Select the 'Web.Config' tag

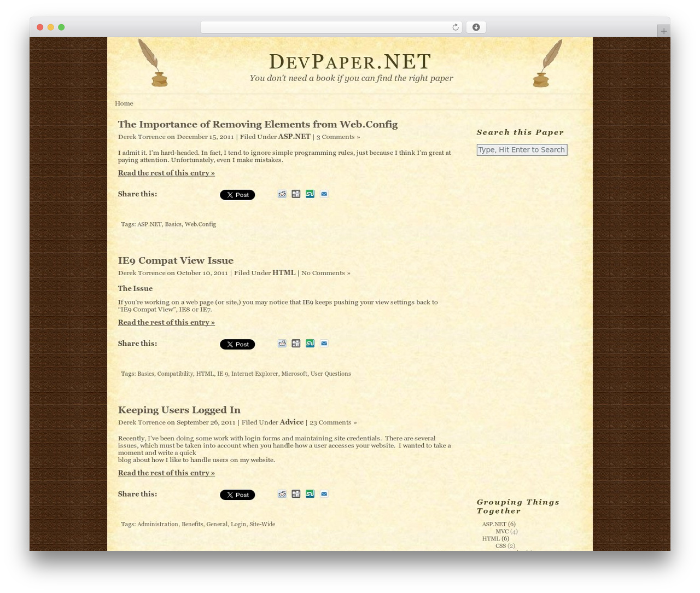tap(200, 224)
